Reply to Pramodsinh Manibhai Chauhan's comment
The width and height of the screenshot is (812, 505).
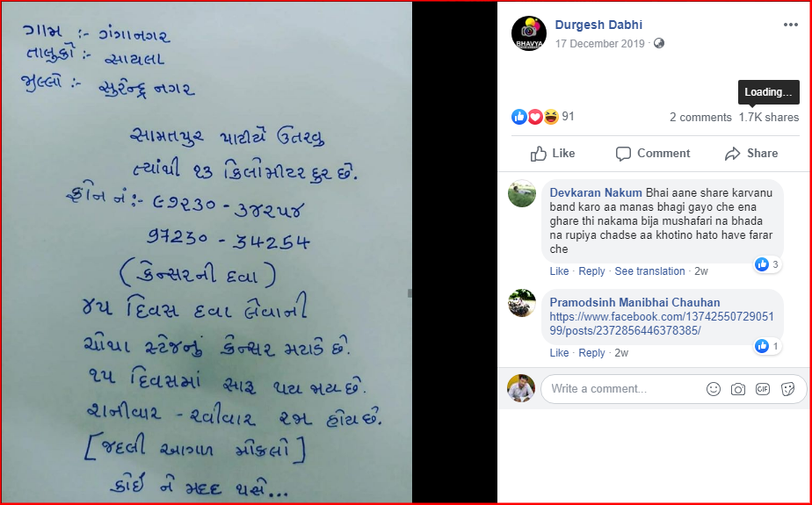coord(591,353)
